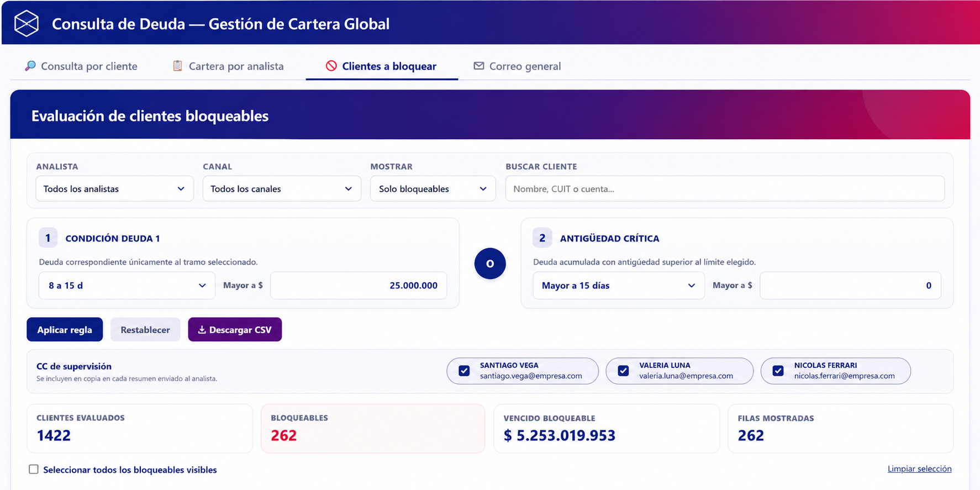Viewport: 980px width, 490px height.
Task: Click the round O operator badge between conditions
Action: 490,264
